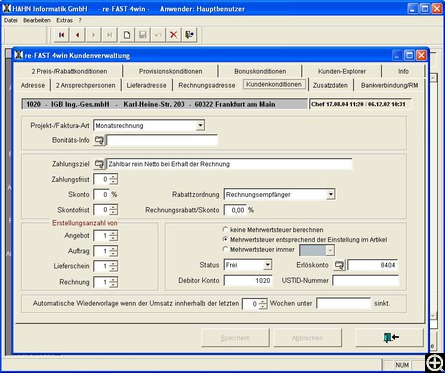Open the disabled Mehrwertsteuer immer dropdown
This screenshot has height=373, width=445.
330,250
